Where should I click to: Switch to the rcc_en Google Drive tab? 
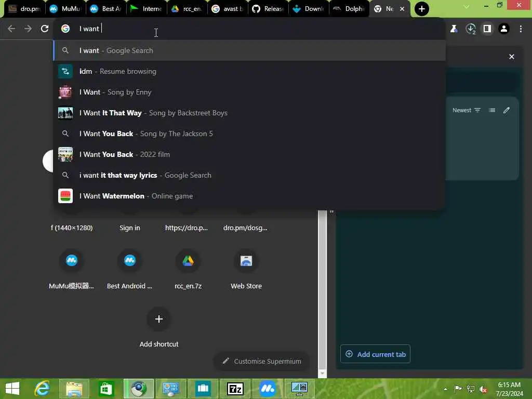coord(187,9)
